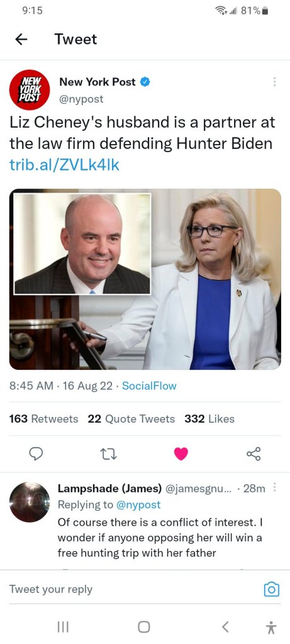The height and width of the screenshot is (644, 290).
Task: Open the SocialFlow source link
Action: pyautogui.click(x=149, y=386)
